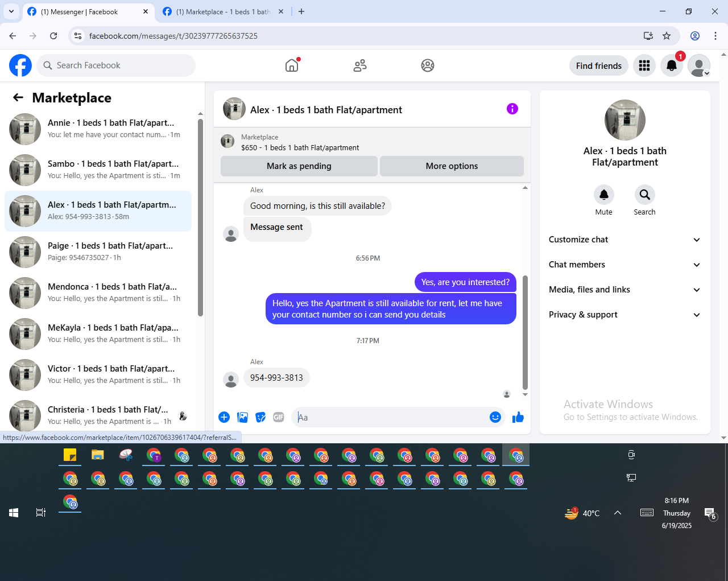Close the Marketplace browser tab
This screenshot has height=581, width=728.
tap(281, 11)
